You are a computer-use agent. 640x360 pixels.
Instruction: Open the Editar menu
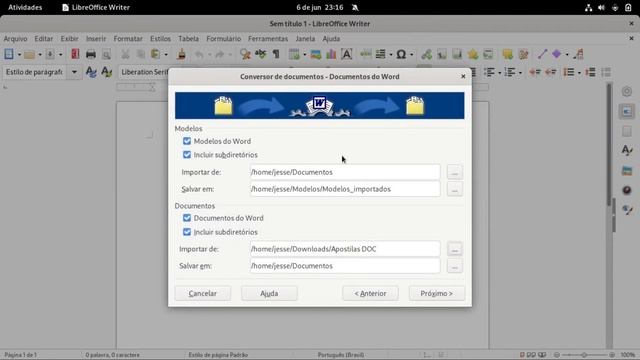[x=43, y=39]
